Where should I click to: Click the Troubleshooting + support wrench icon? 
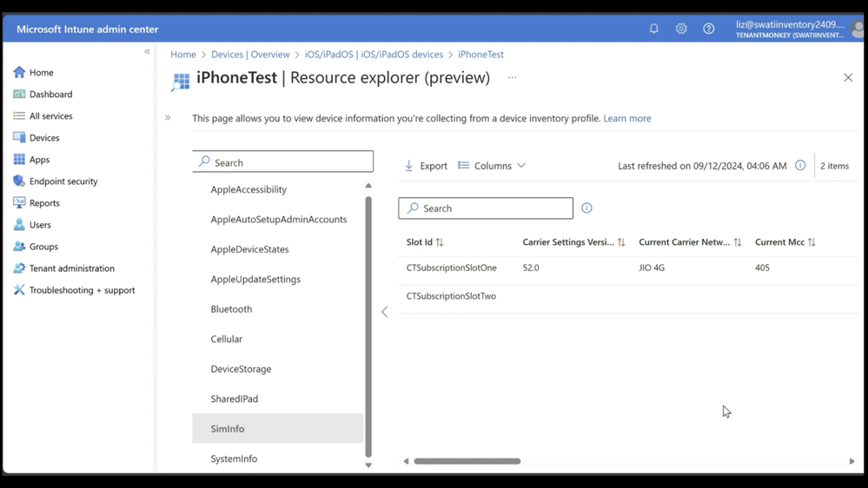tap(19, 290)
